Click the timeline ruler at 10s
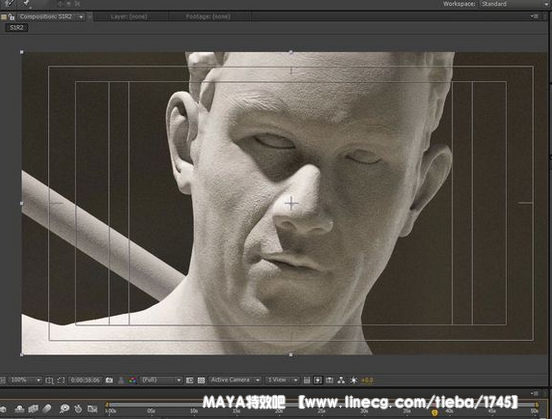Image resolution: width=552 pixels, height=419 pixels. click(x=194, y=411)
